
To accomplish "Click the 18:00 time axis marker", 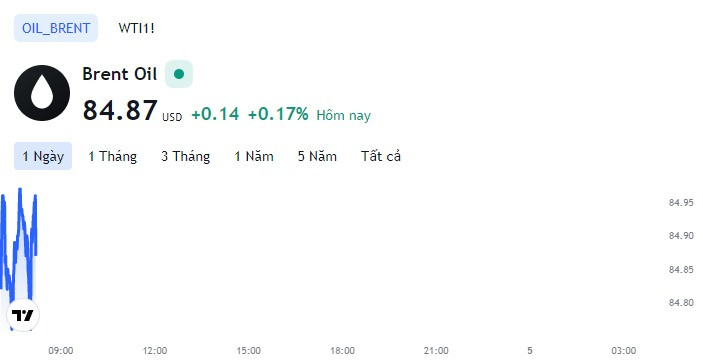I will 343,350.
